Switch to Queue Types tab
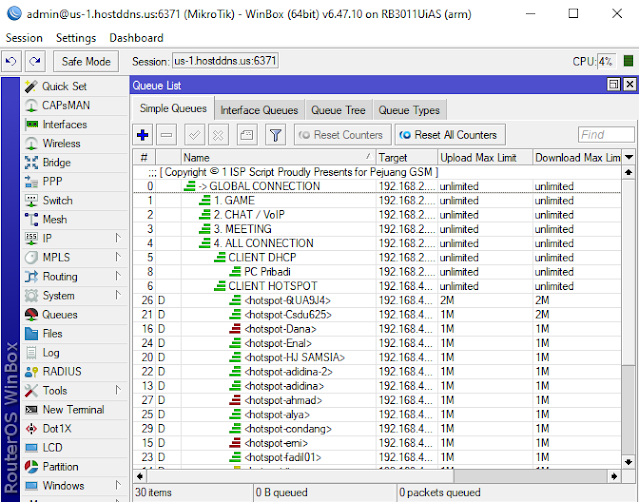Viewport: 639px width, 502px height. tap(409, 110)
